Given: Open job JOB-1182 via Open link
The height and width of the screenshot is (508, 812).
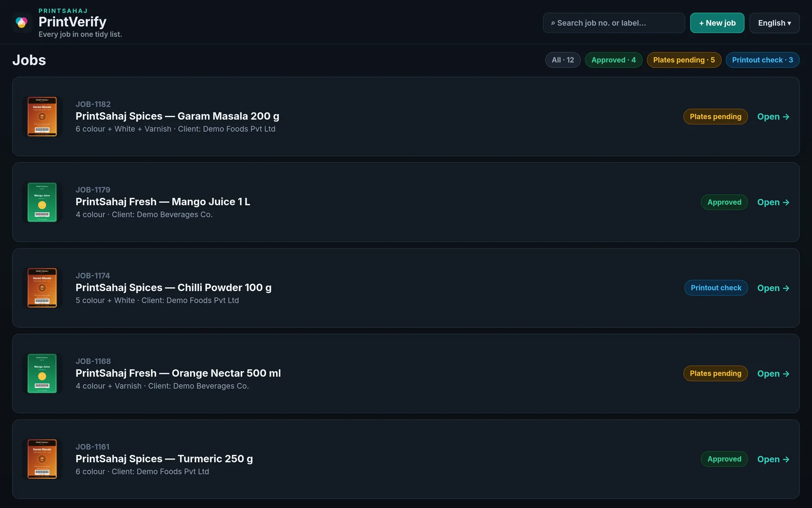Looking at the screenshot, I should [773, 117].
